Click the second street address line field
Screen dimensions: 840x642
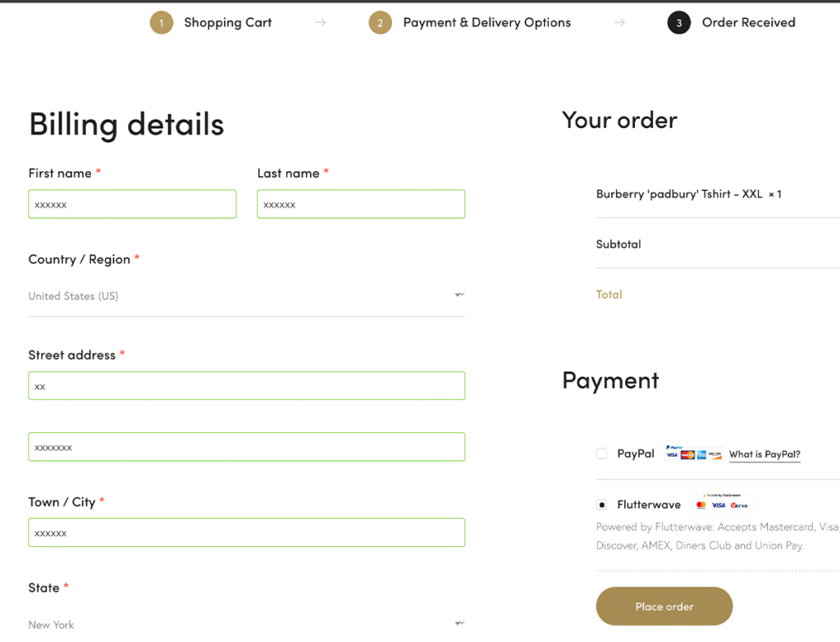tap(246, 447)
